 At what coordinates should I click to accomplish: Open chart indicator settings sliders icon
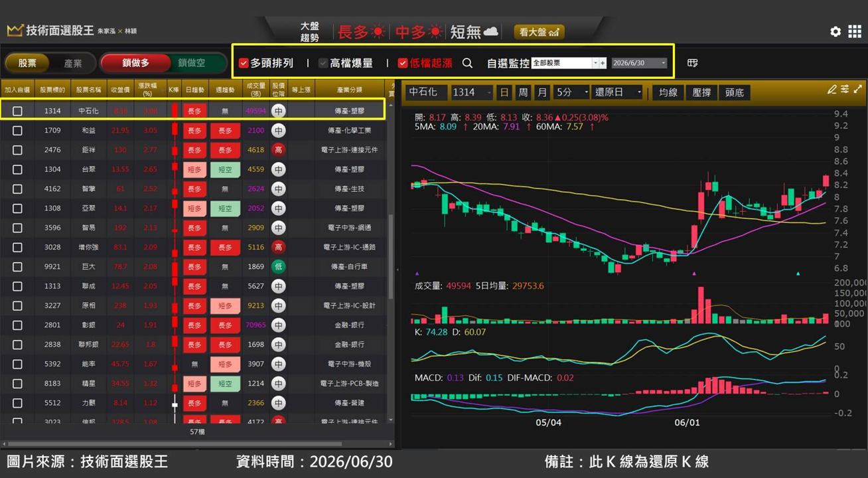pos(845,89)
